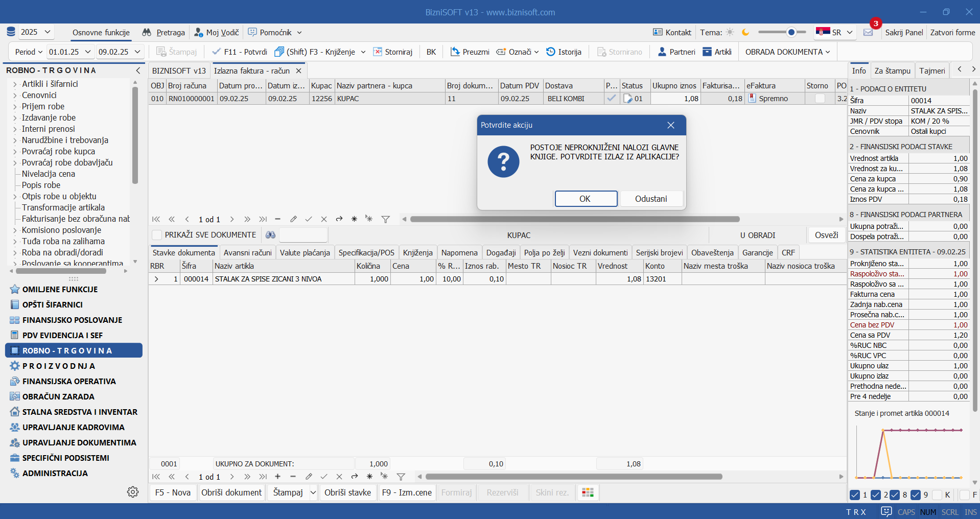This screenshot has width=980, height=519.
Task: Check the PRIKAŽI SVE DOKUMENTE checkbox
Action: (157, 235)
